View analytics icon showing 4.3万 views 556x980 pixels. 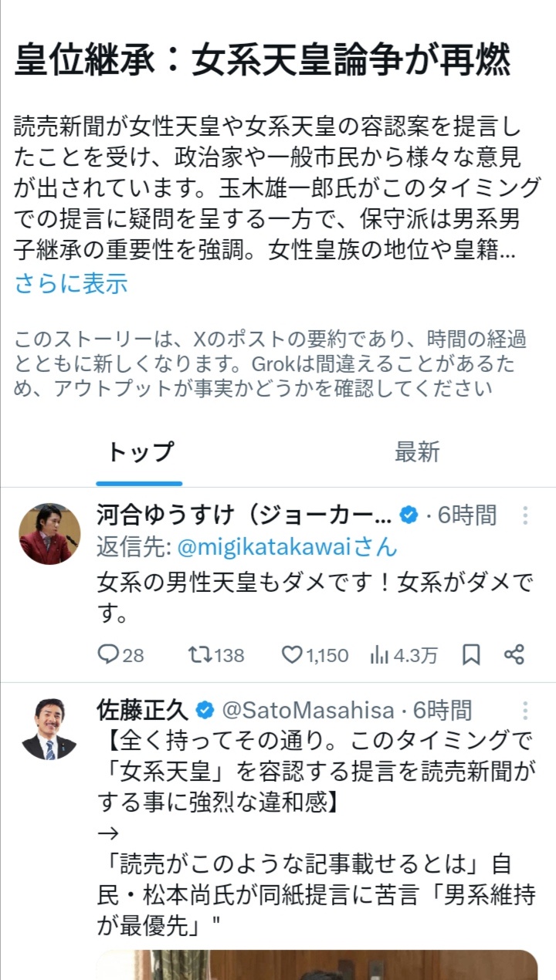point(379,655)
